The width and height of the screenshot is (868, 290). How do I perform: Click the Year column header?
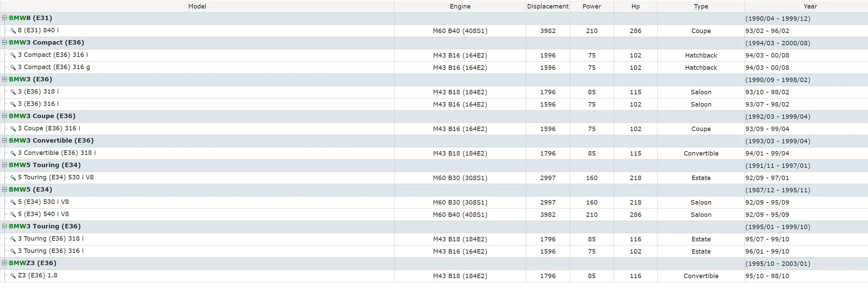click(810, 6)
